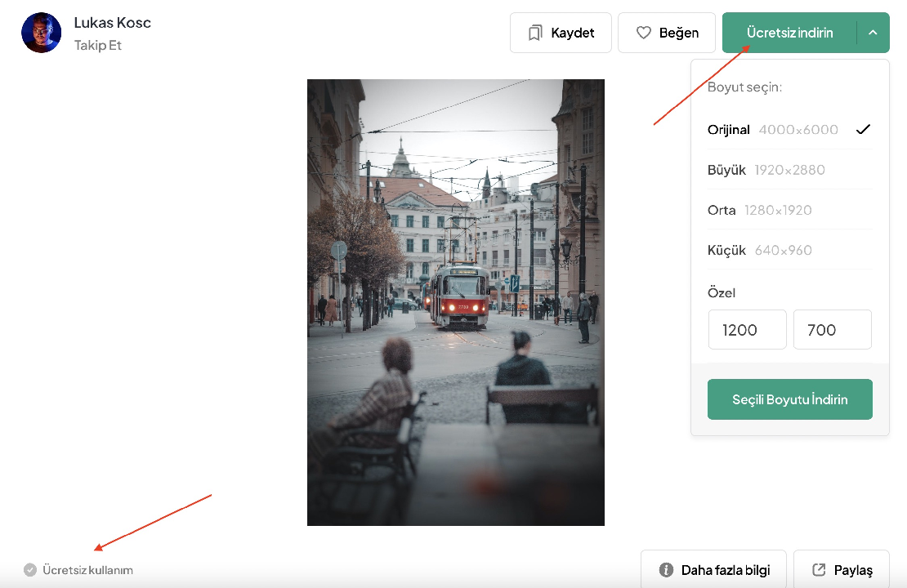Click the share icon in Paylaş
This screenshot has height=588, width=907.
coord(819,570)
